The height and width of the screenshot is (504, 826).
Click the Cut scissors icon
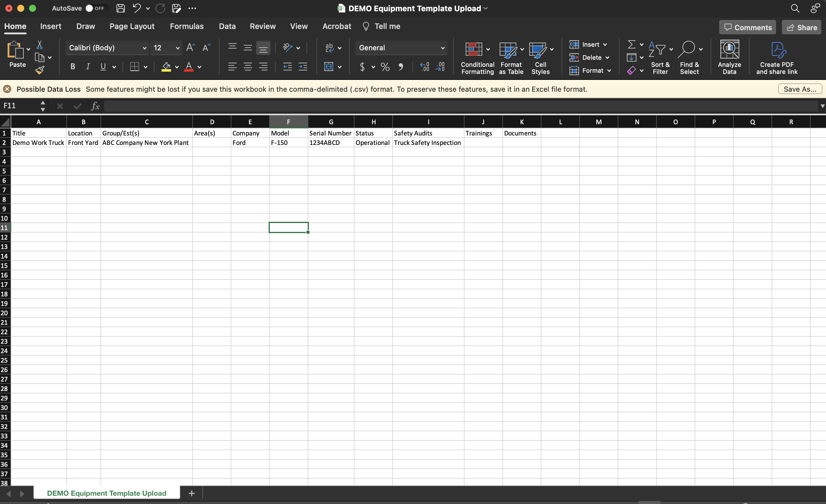[x=40, y=45]
